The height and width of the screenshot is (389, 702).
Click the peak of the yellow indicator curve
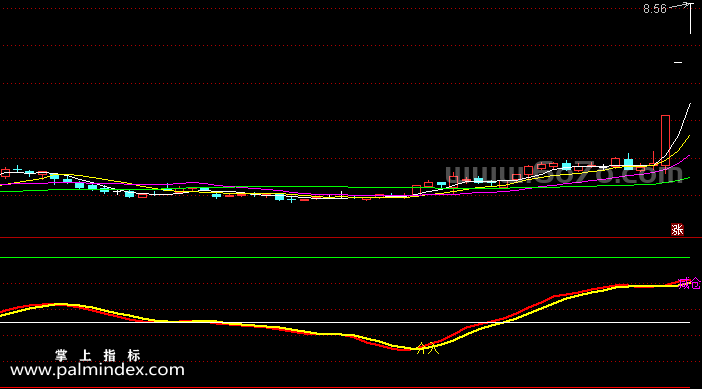tap(60, 305)
